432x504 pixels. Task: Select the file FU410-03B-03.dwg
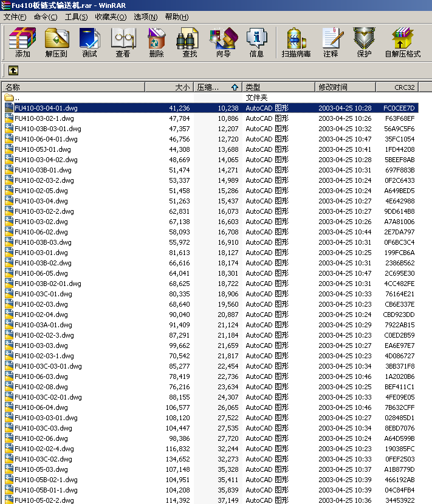(43, 242)
